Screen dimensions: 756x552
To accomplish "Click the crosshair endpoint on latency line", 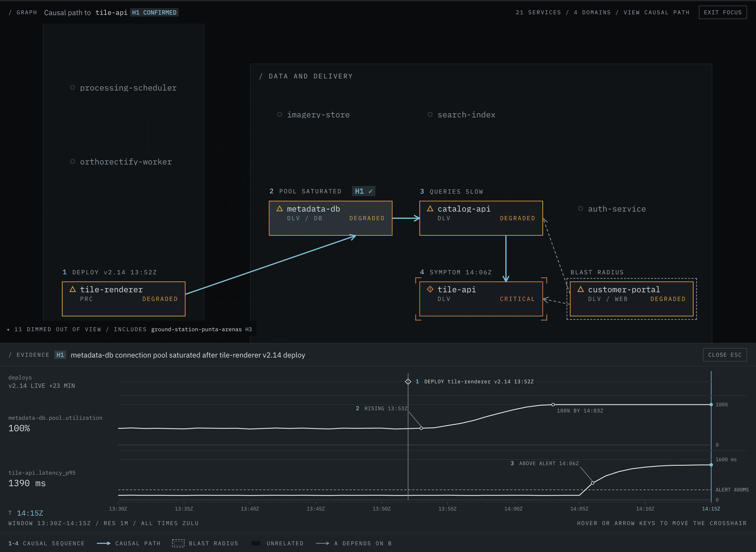I will [x=711, y=465].
